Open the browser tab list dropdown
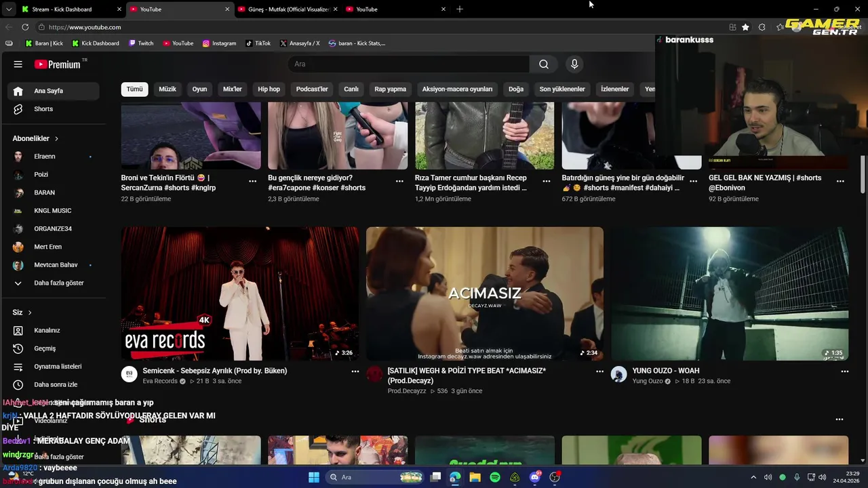 tap(8, 9)
